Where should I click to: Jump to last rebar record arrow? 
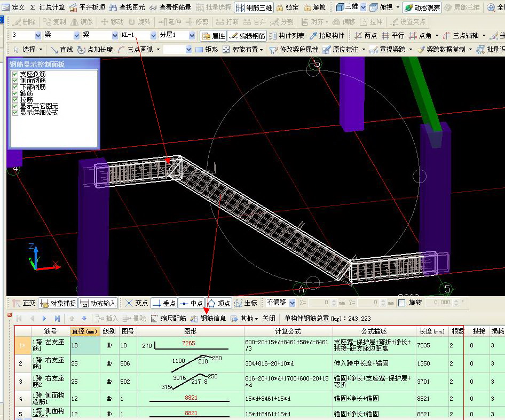tap(57, 319)
